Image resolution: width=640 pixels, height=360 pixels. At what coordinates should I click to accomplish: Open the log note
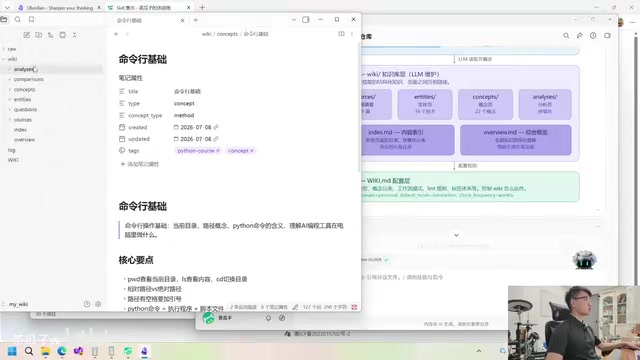[x=11, y=150]
